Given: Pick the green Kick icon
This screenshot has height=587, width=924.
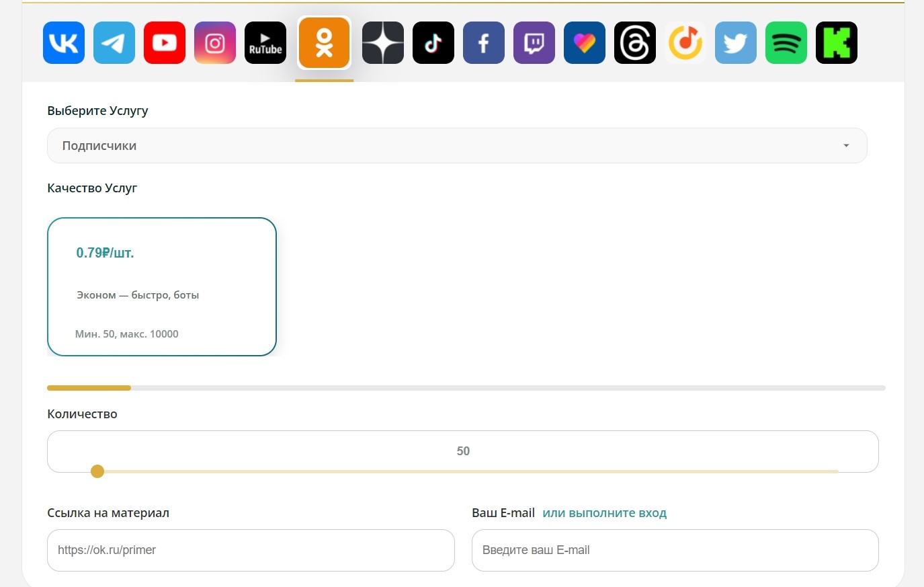Looking at the screenshot, I should point(837,43).
